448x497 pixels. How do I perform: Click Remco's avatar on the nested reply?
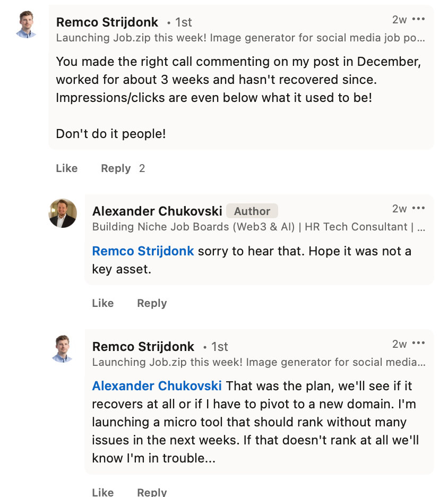pos(63,349)
